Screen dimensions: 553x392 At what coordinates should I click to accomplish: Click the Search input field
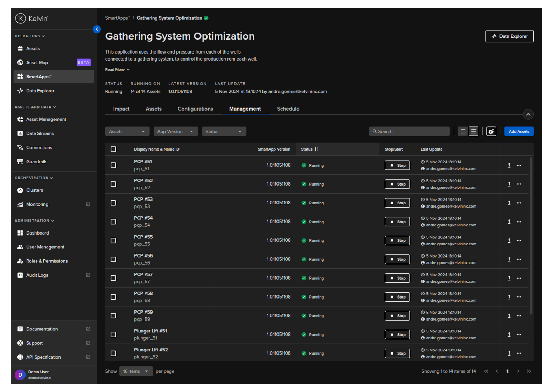coord(409,132)
